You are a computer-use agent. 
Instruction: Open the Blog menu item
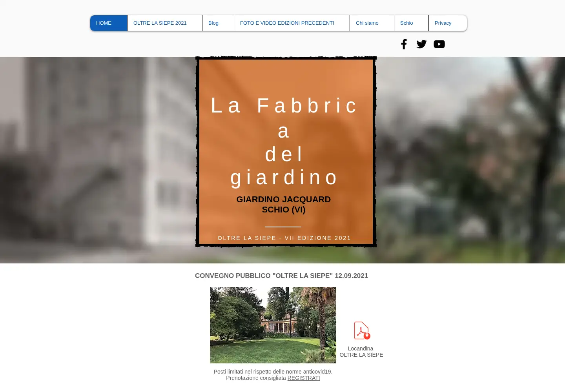pos(218,23)
